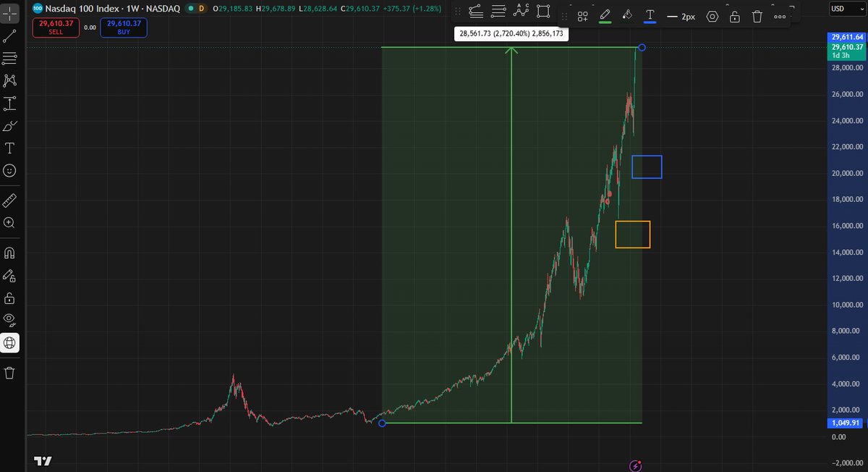The image size is (868, 472).
Task: Click the blue BUY button
Action: (124, 27)
